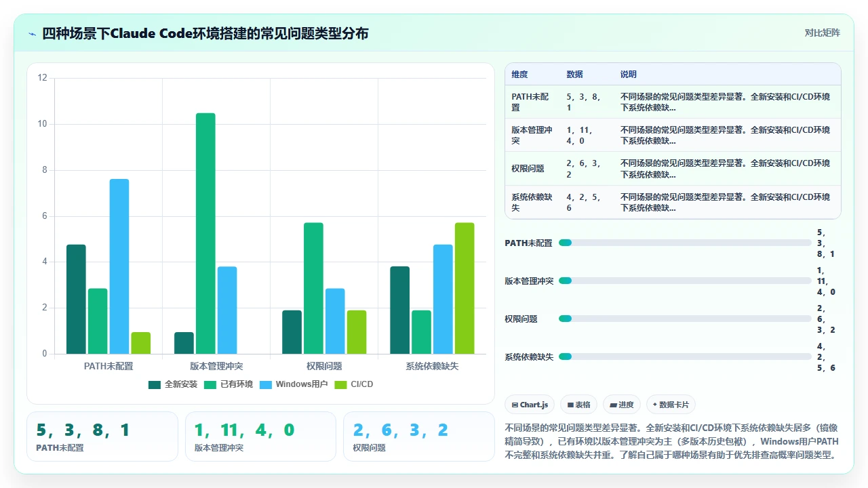This screenshot has width=868, height=488.
Task: Click the lightning icon beside the title
Action: tap(32, 34)
